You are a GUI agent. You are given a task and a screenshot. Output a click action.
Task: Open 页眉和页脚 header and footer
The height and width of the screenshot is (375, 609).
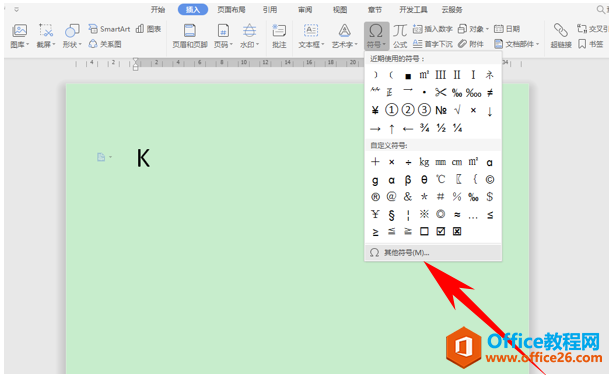pyautogui.click(x=190, y=36)
